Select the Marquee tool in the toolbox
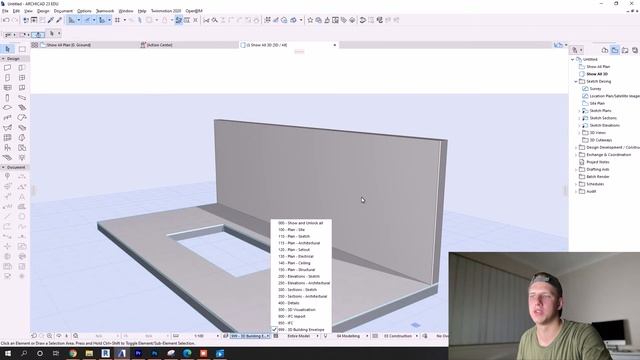Screen dimensions: 640x360 (x=22, y=49)
